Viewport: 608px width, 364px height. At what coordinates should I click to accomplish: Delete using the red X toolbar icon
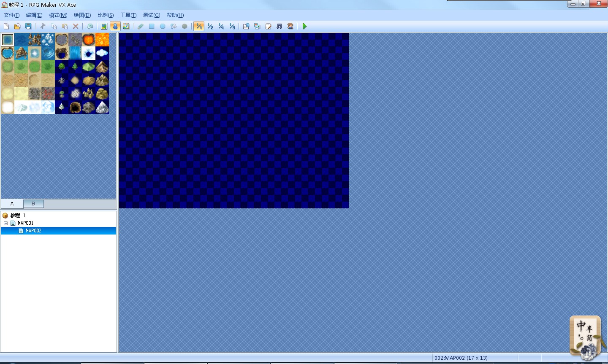click(76, 26)
